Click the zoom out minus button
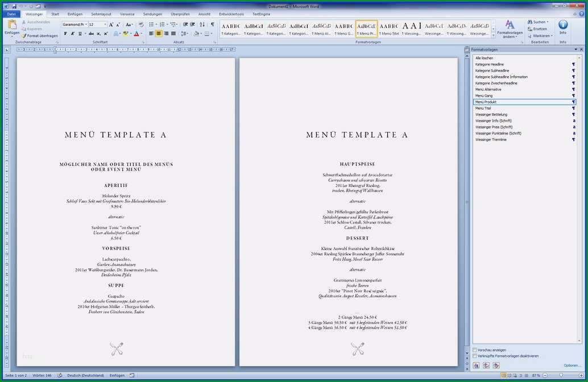588x382 pixels. pyautogui.click(x=545, y=375)
